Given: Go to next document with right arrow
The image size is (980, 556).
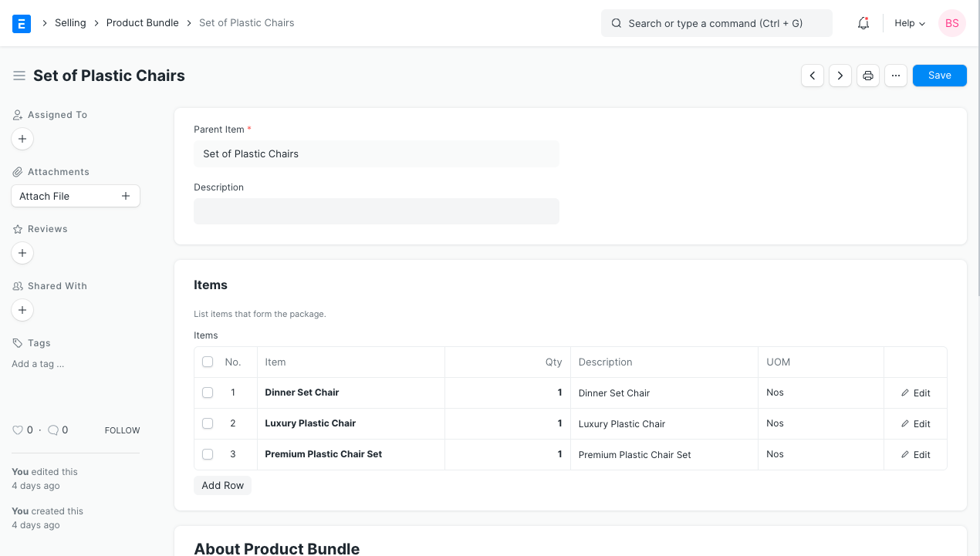Looking at the screenshot, I should point(840,76).
